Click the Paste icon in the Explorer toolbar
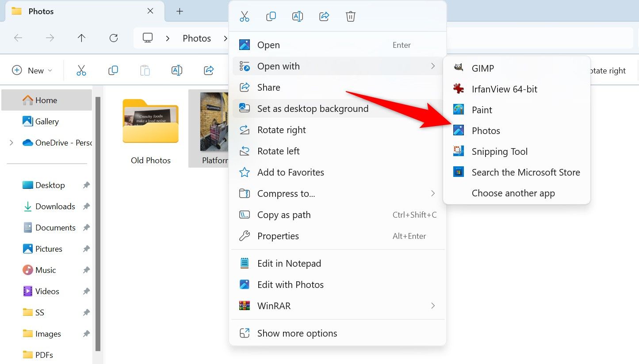The width and height of the screenshot is (639, 364). point(145,70)
